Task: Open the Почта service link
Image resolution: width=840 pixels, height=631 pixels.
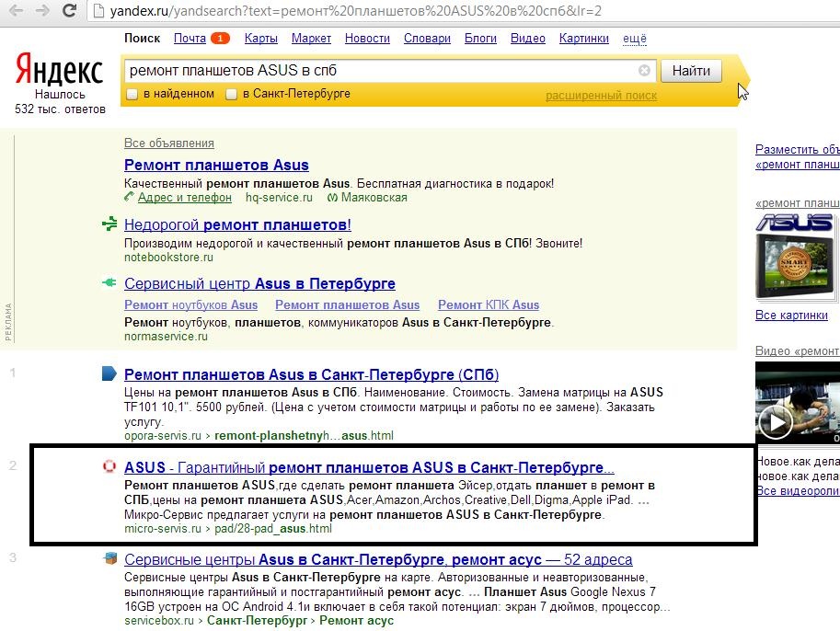Action: (190, 39)
